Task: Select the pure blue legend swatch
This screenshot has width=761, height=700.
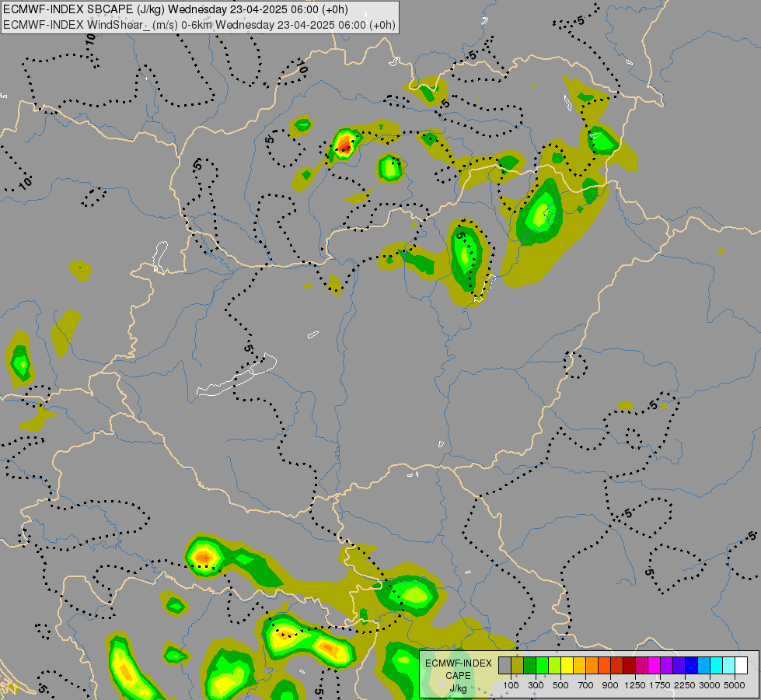Action: [692, 665]
